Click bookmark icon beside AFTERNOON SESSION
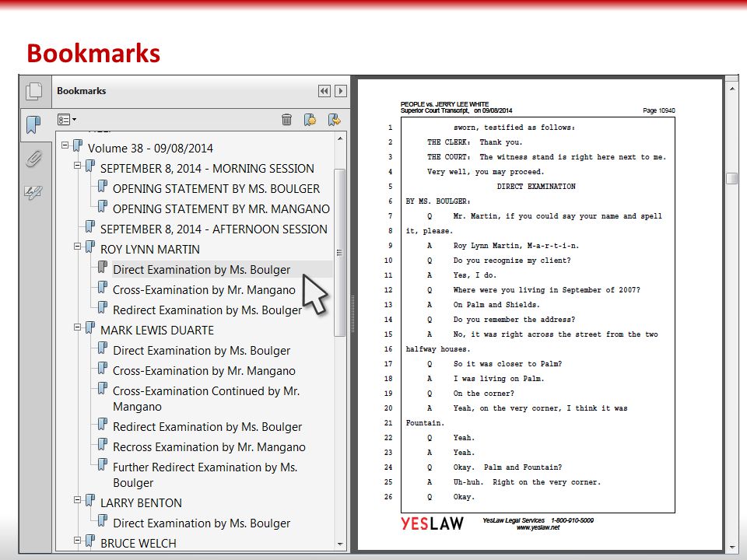 [89, 226]
